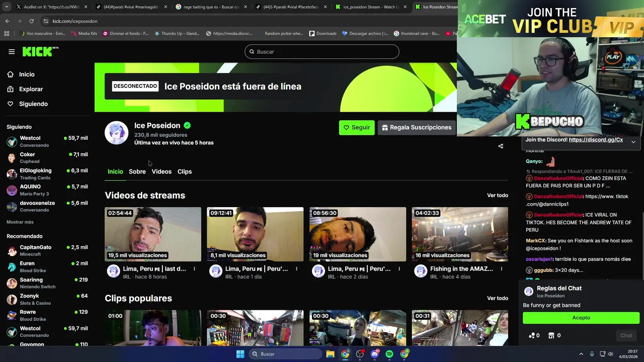Open davooxeneize channel in sidebar
The width and height of the screenshot is (644, 362).
tap(47, 206)
